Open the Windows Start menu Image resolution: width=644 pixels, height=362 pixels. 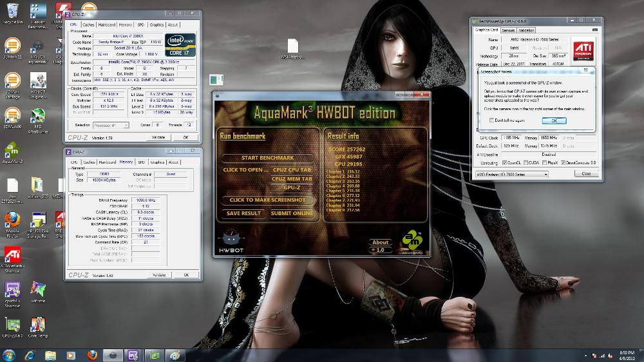pos(8,355)
